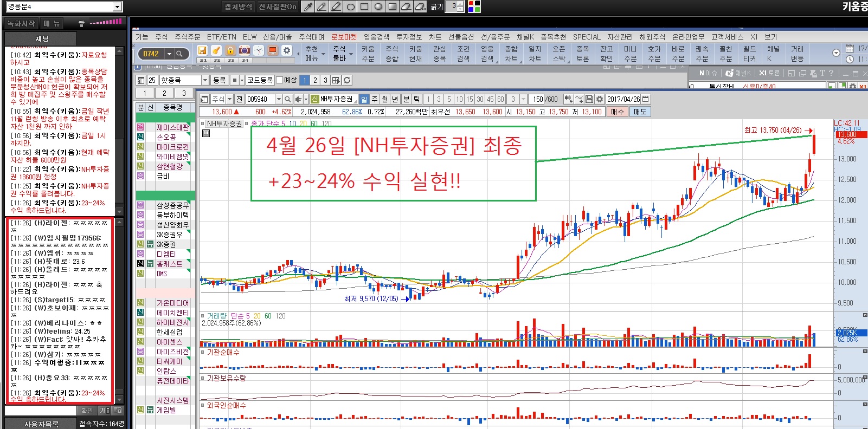Toggle the 예상 checkbox
This screenshot has height=429, width=868.
pyautogui.click(x=280, y=80)
